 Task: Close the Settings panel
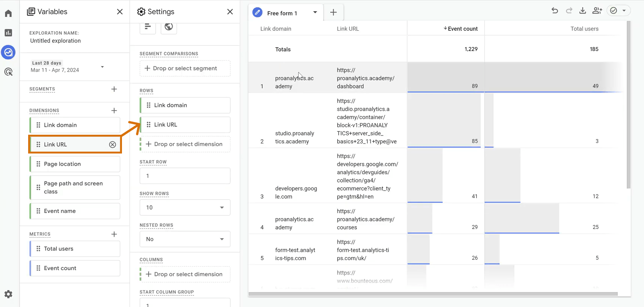pyautogui.click(x=230, y=12)
